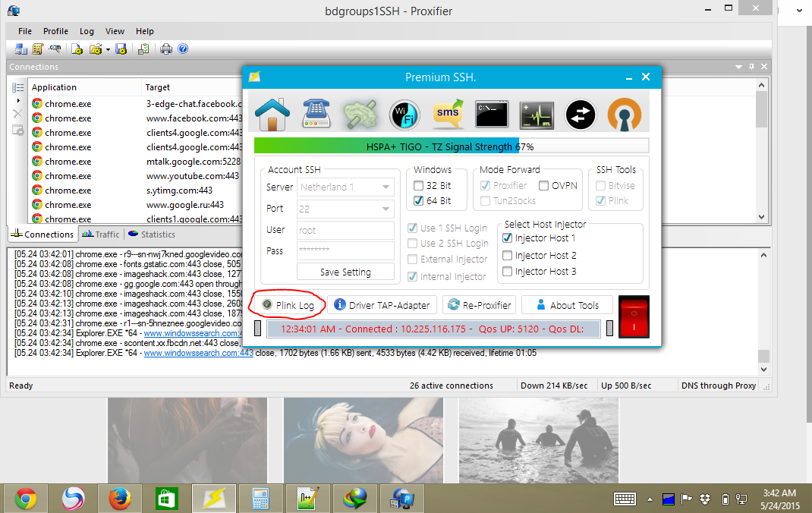Save profile using floppy disk icon
Image resolution: width=812 pixels, height=513 pixels.
point(121,49)
